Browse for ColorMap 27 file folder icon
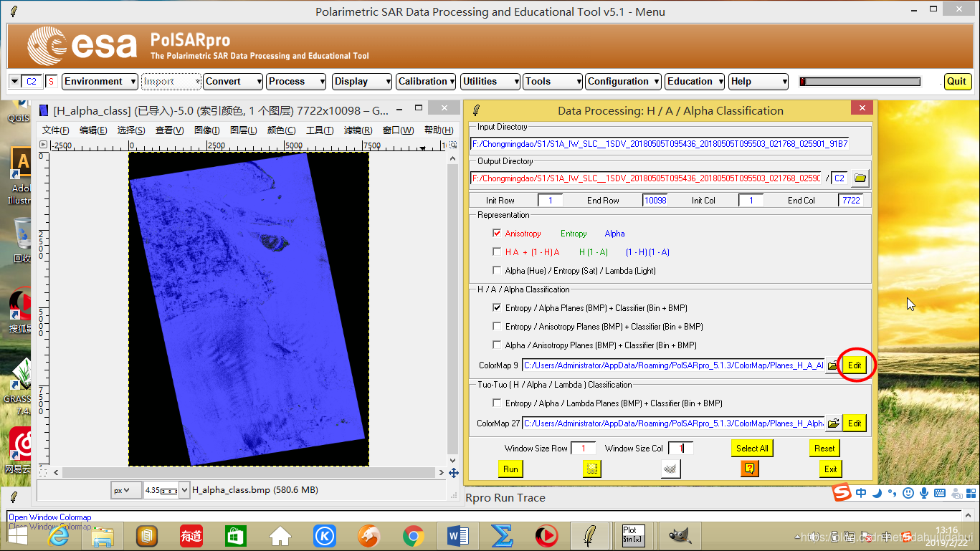Viewport: 980px width, 551px height. [833, 423]
